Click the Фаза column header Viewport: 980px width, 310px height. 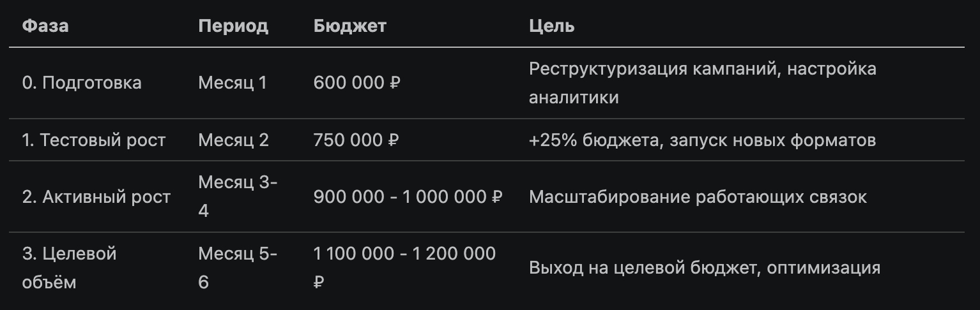45,26
